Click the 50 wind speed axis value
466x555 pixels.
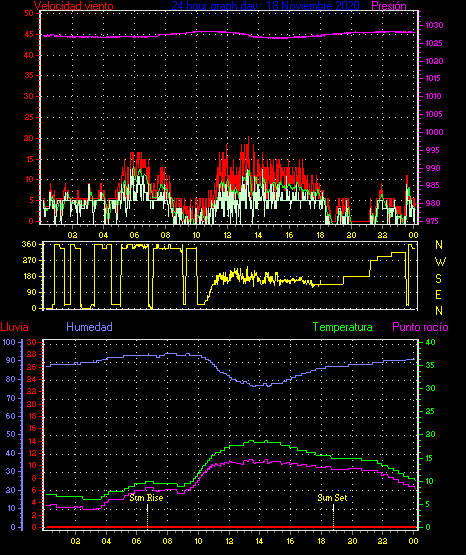pos(29,13)
